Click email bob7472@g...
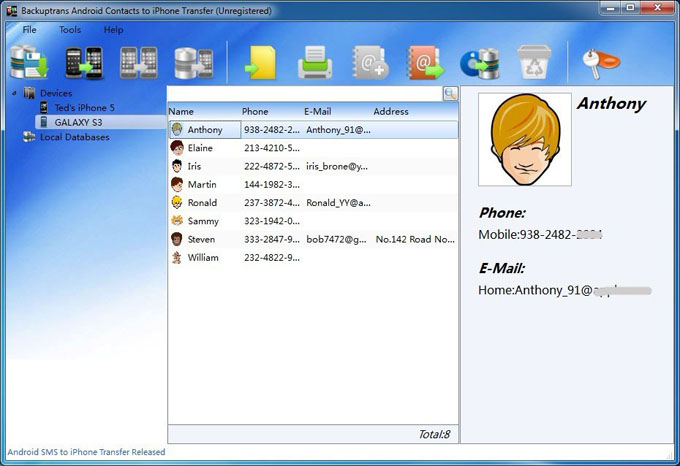This screenshot has height=466, width=680. pos(336,239)
